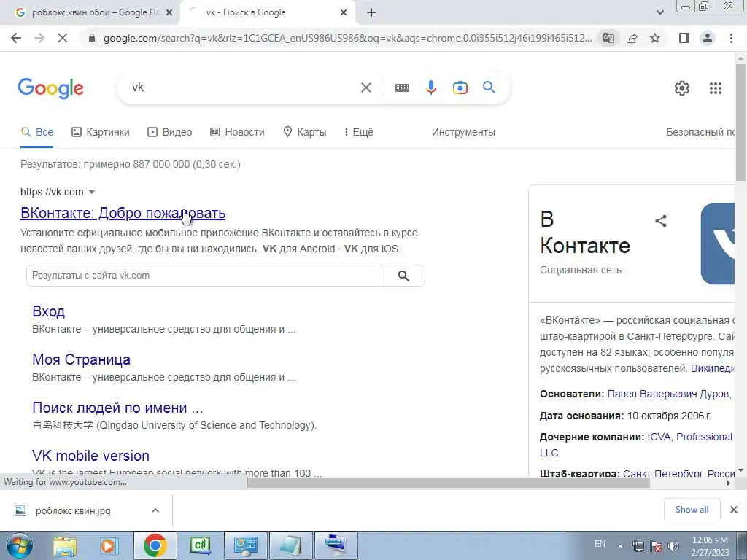Open the downloaded роблокс квин.jpg file
The height and width of the screenshot is (560, 747).
74,510
